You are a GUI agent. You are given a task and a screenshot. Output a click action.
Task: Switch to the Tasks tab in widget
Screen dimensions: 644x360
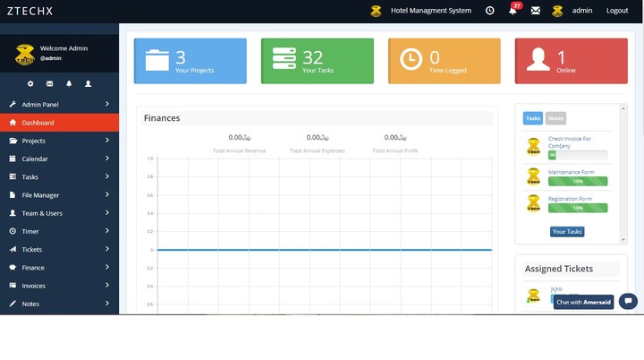coord(533,118)
